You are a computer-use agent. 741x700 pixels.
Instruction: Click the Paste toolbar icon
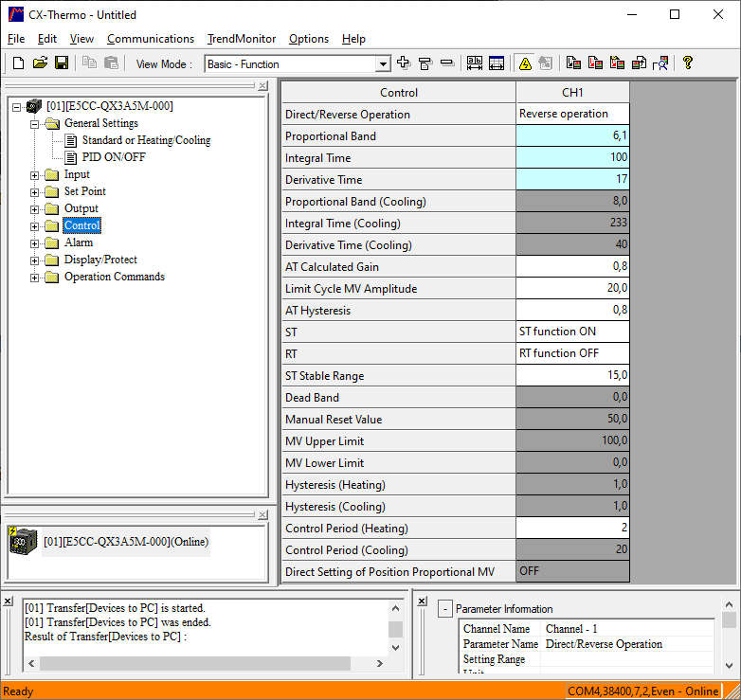[111, 63]
